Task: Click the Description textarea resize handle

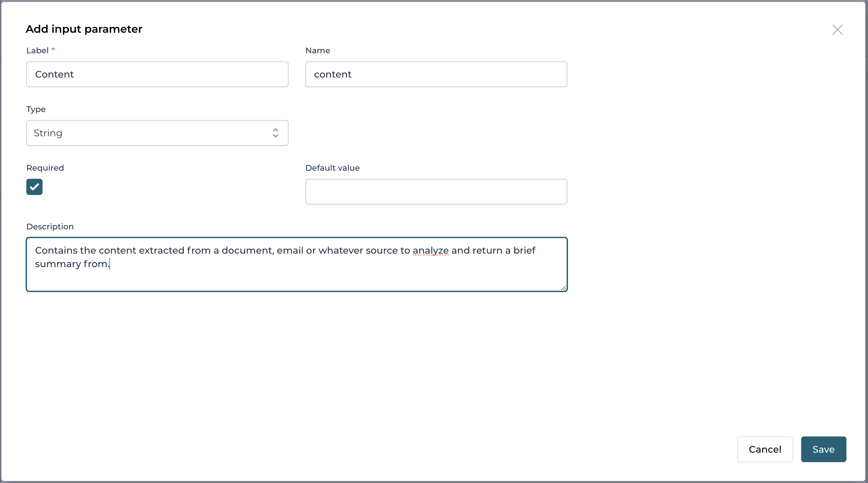Action: (564, 288)
